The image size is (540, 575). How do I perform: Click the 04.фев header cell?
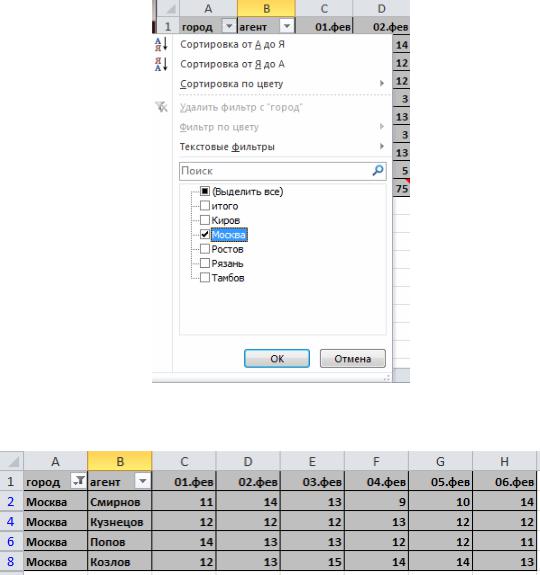pyautogui.click(x=376, y=481)
